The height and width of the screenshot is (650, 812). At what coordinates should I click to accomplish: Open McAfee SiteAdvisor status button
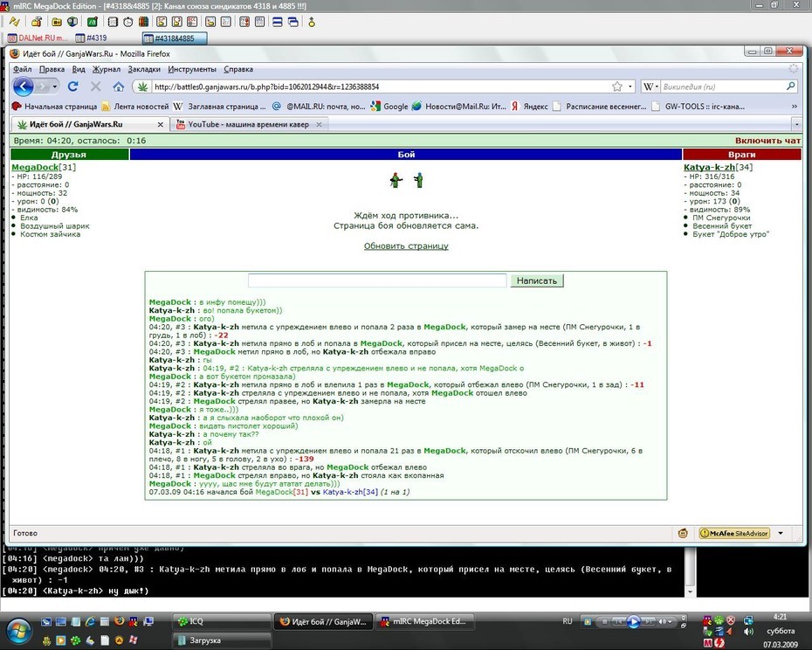[734, 533]
